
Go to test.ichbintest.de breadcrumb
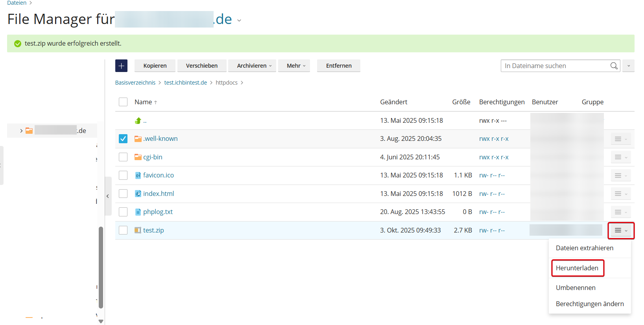[186, 83]
